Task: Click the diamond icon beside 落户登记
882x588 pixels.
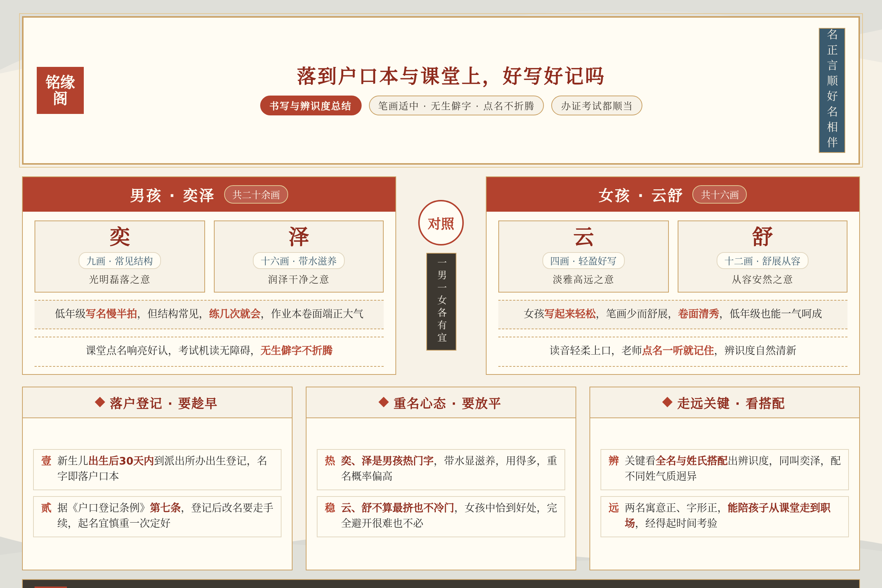Action: [x=100, y=402]
